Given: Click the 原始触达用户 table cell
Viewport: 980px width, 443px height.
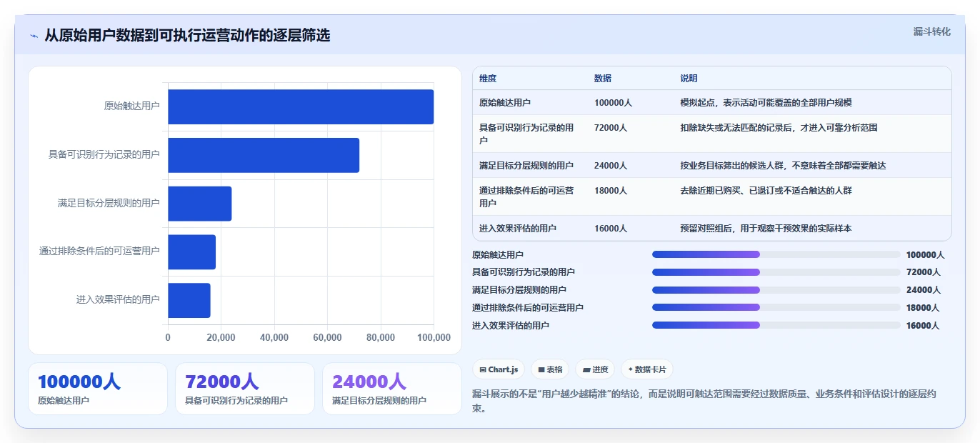Looking at the screenshot, I should tap(530, 103).
